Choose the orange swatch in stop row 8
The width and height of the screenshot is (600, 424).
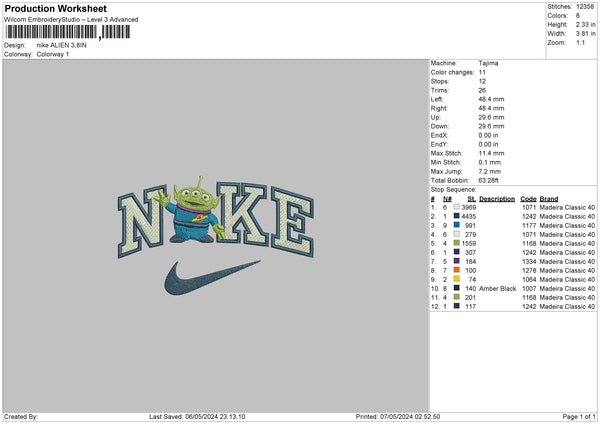457,270
